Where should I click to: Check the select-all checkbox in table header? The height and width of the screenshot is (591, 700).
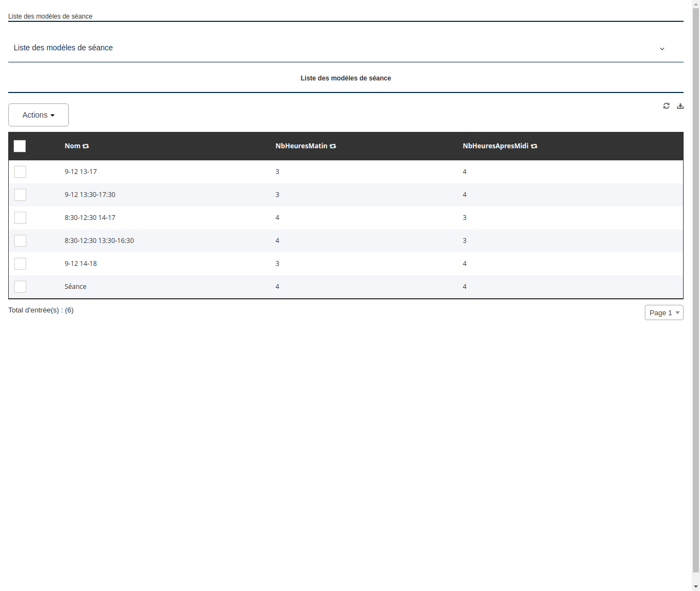tap(20, 146)
